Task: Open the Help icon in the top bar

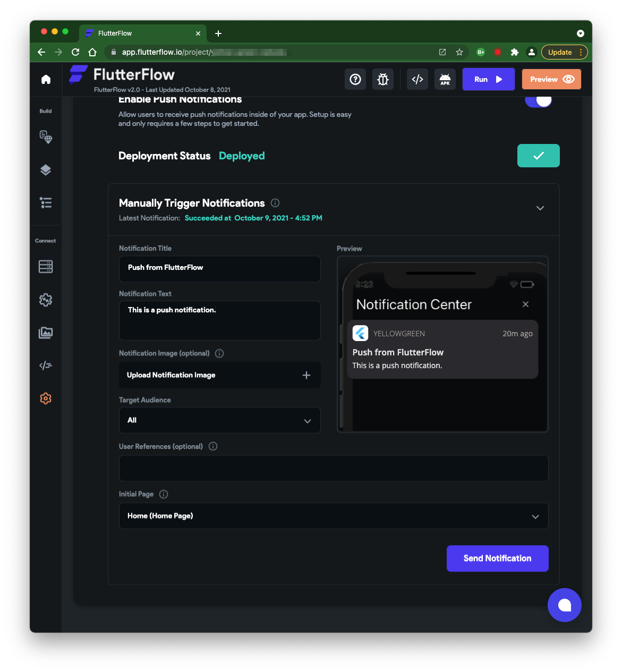Action: tap(355, 79)
